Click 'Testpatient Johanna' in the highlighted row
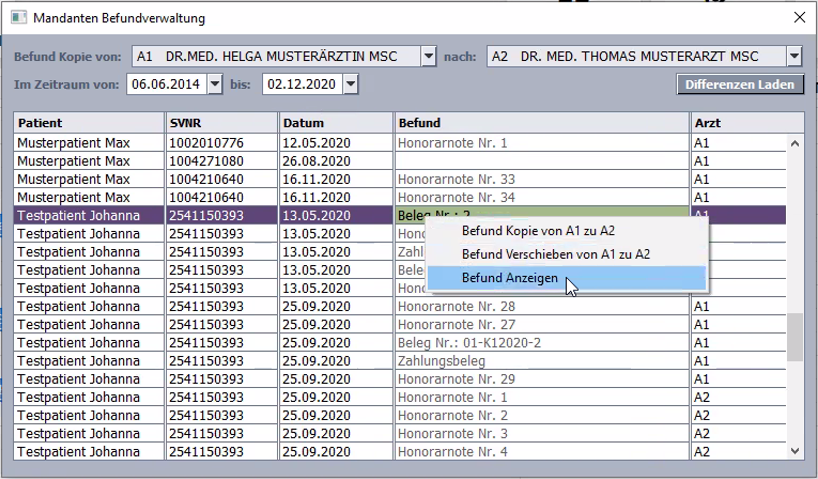The width and height of the screenshot is (818, 479). click(x=89, y=215)
